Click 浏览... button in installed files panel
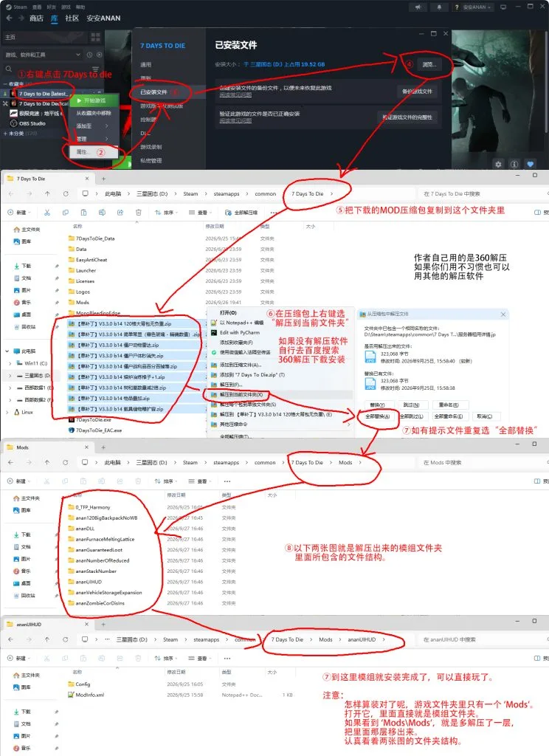 point(429,64)
